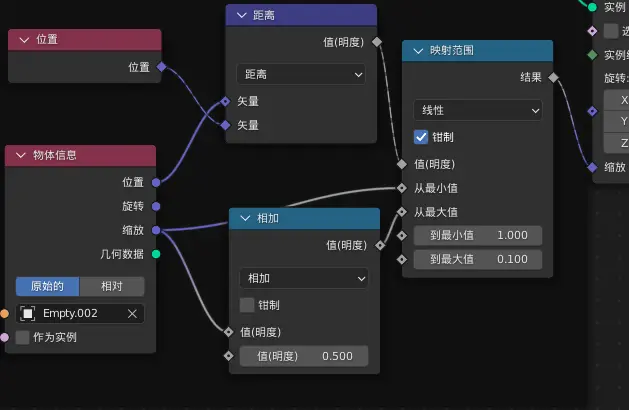Click the socket beside 作为实例
This screenshot has height=410, width=629.
click(4, 337)
